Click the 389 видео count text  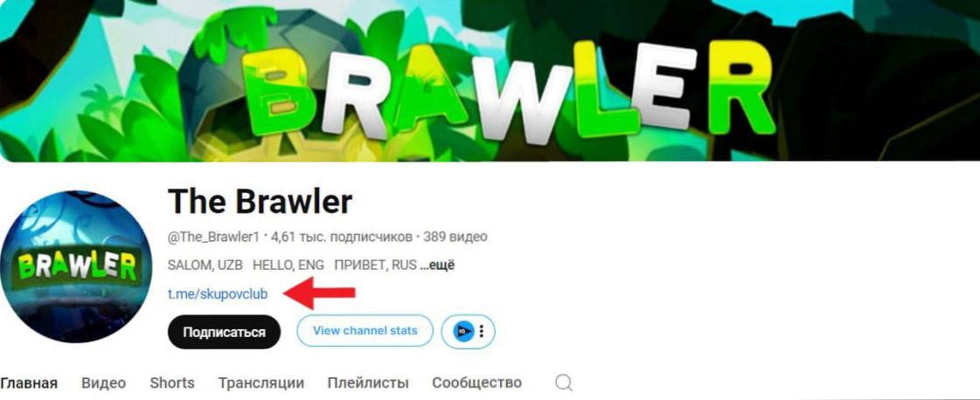tap(455, 238)
